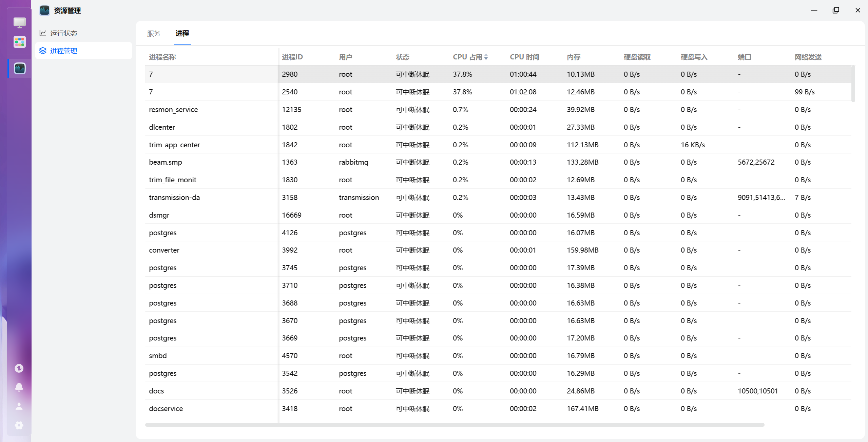This screenshot has height=442, width=868.
Task: Select the 进程 tab
Action: point(182,33)
